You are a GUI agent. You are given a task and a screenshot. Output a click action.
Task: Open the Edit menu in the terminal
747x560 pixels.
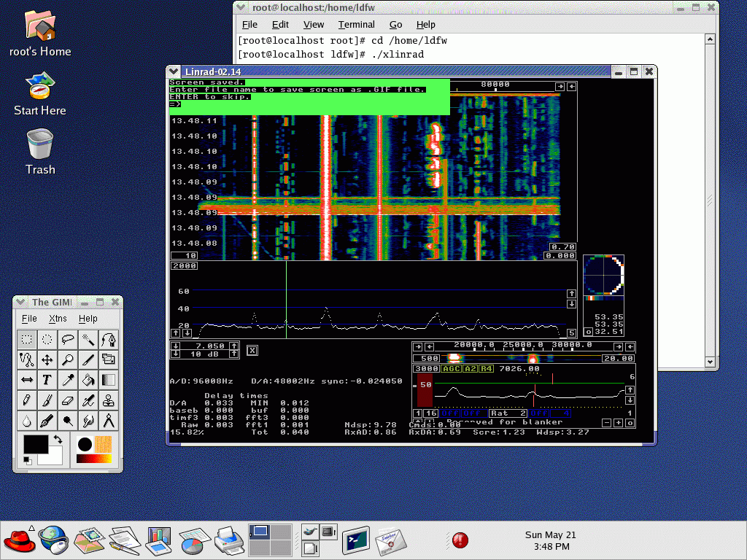280,25
